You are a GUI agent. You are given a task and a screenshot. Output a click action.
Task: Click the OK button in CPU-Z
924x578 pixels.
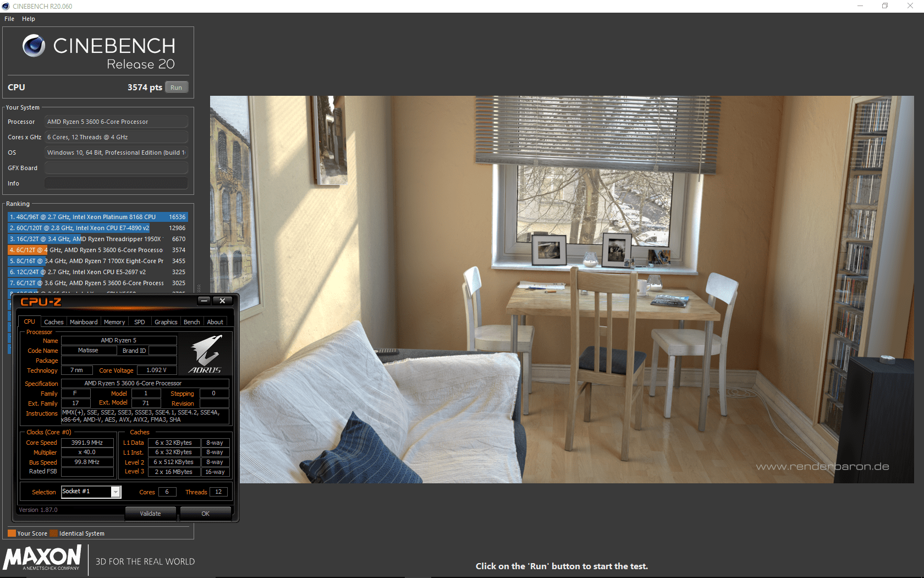[x=205, y=514]
